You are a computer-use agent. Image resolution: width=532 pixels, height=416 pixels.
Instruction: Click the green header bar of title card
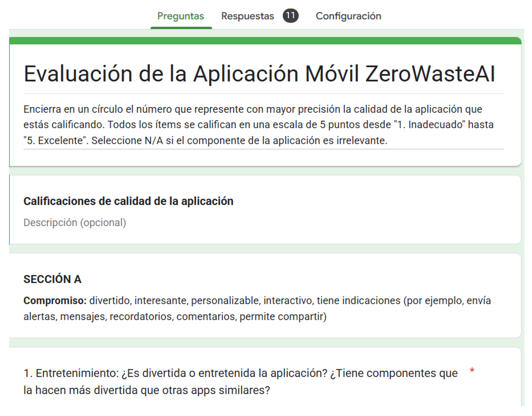pyautogui.click(x=265, y=41)
